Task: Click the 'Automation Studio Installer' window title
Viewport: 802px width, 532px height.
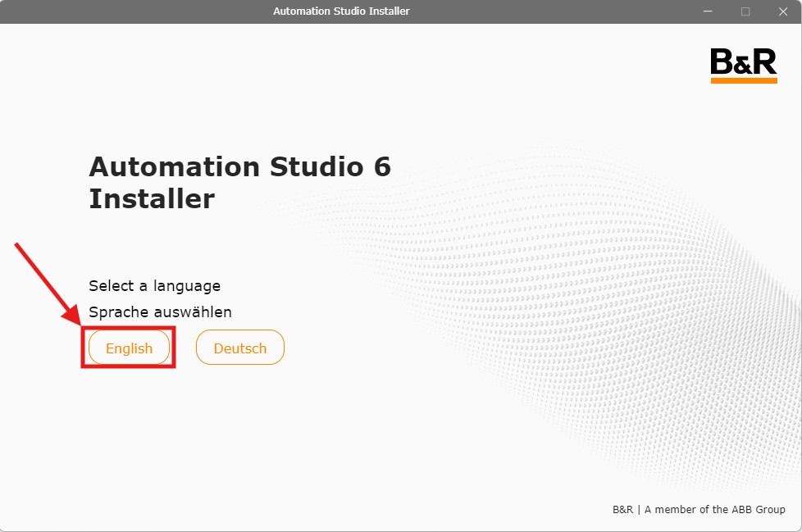Action: (x=341, y=11)
